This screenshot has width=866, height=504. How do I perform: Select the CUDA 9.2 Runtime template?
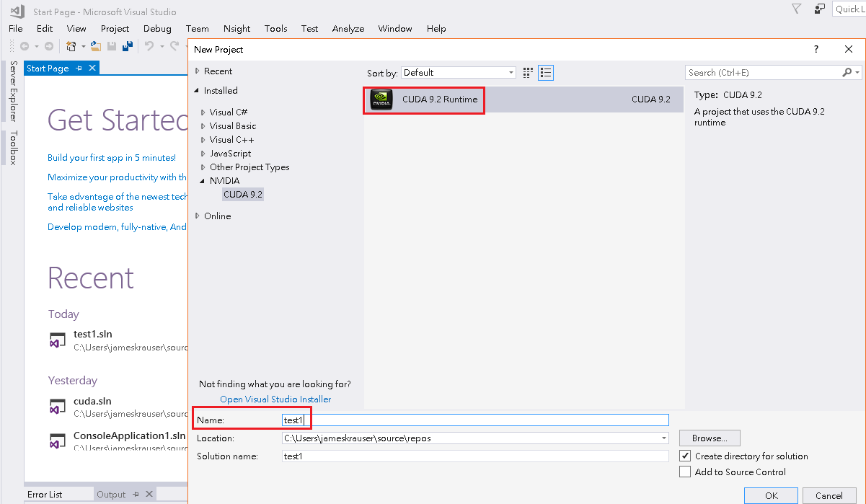(x=523, y=100)
